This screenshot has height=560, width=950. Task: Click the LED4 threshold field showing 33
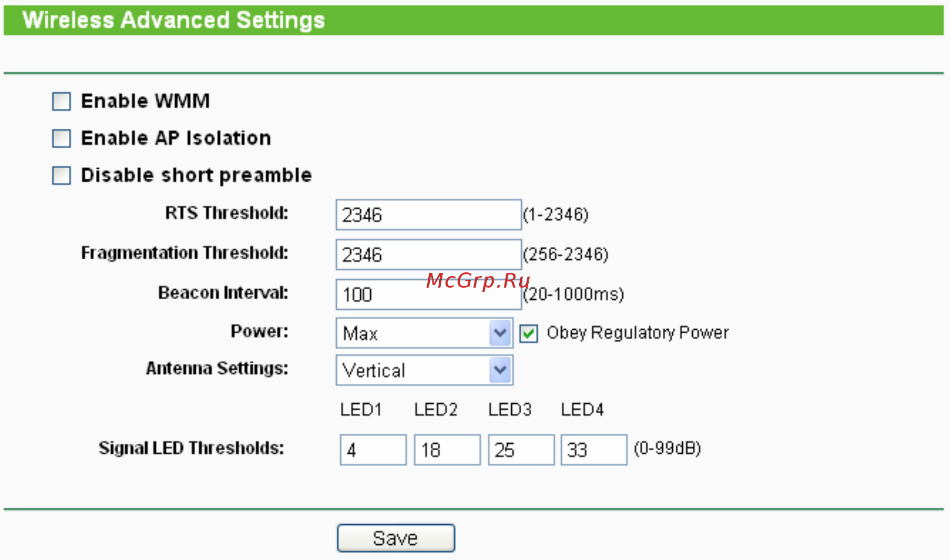click(x=594, y=450)
